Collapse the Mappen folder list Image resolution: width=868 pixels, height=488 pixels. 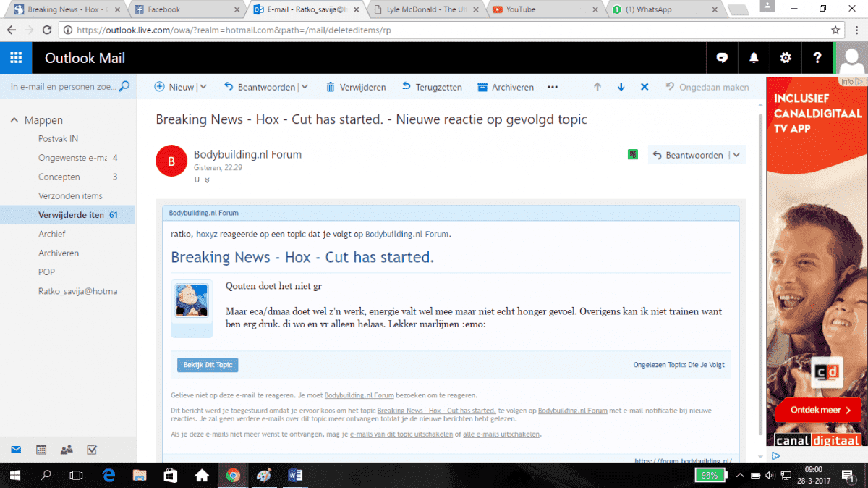click(14, 120)
